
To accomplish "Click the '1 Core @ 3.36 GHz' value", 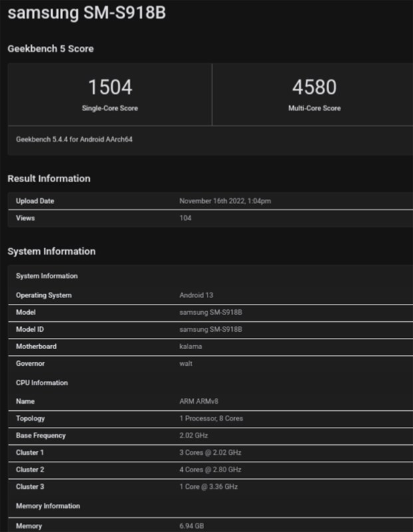I will [208, 487].
